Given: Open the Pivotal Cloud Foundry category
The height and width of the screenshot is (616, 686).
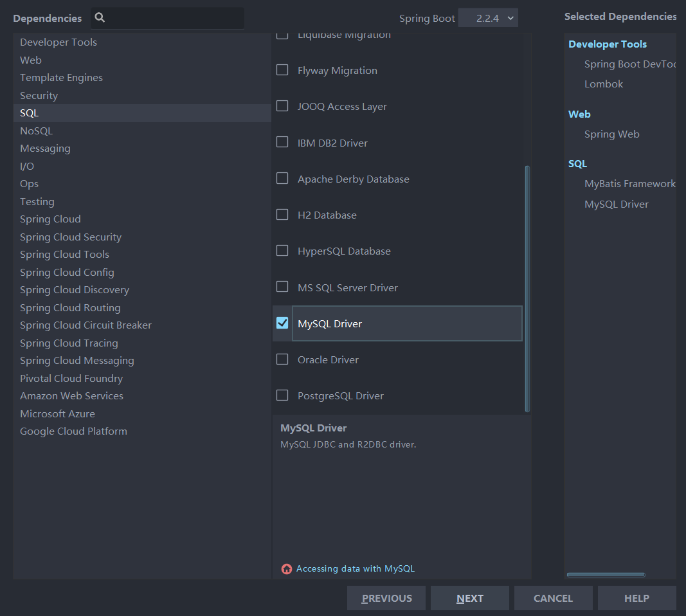Looking at the screenshot, I should tap(142, 379).
